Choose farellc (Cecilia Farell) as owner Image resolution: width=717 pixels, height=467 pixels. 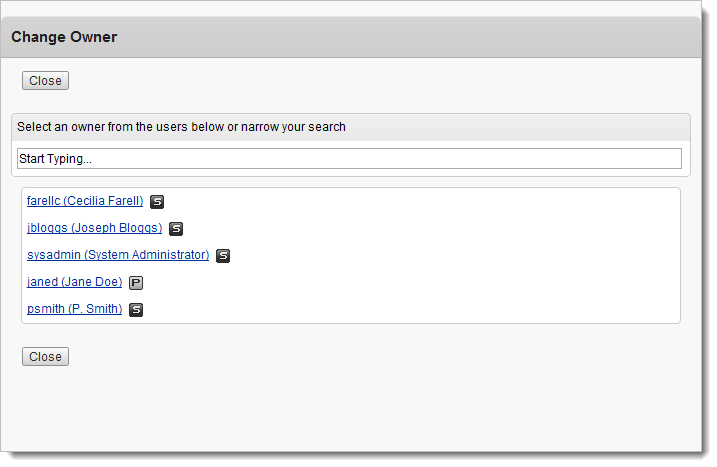tap(85, 201)
